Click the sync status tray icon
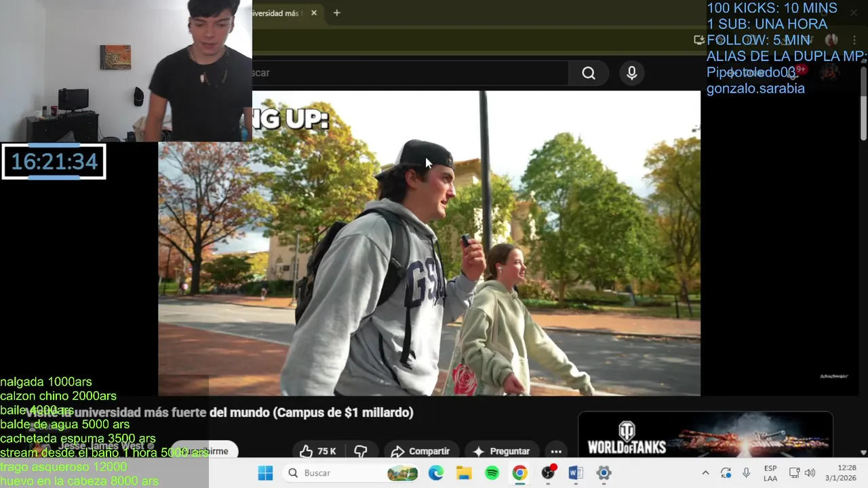The image size is (868, 488). click(726, 473)
